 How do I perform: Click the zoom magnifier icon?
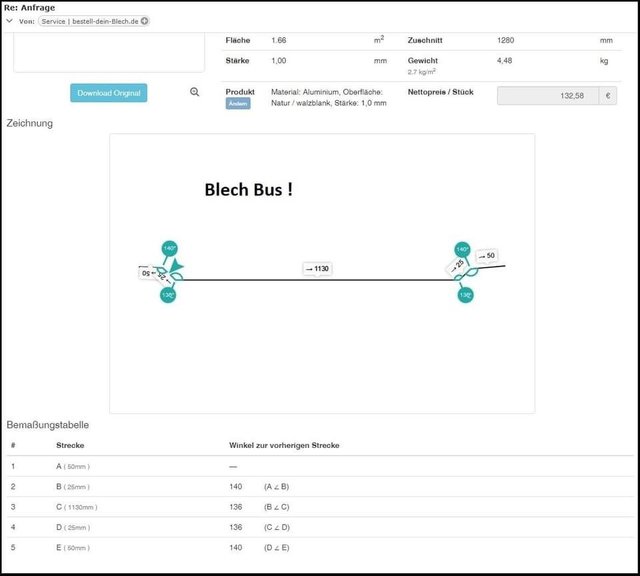pos(195,92)
